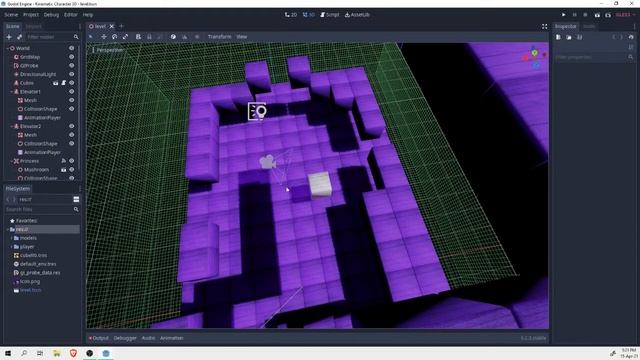Toggle the Use Local Space icon

[173, 37]
